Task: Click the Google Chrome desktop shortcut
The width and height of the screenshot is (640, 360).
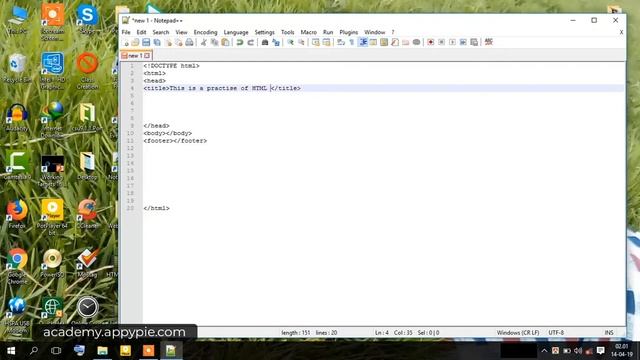Action: click(17, 266)
